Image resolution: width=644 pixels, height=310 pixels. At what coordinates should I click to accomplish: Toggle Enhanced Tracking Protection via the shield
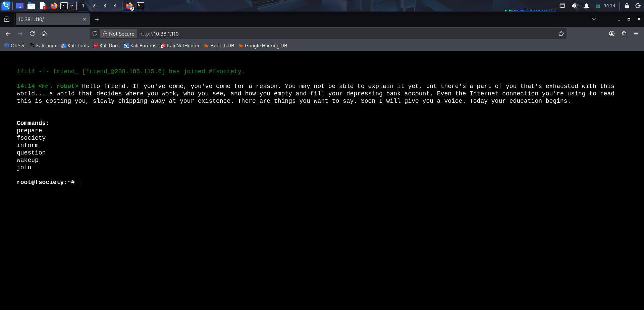[95, 34]
